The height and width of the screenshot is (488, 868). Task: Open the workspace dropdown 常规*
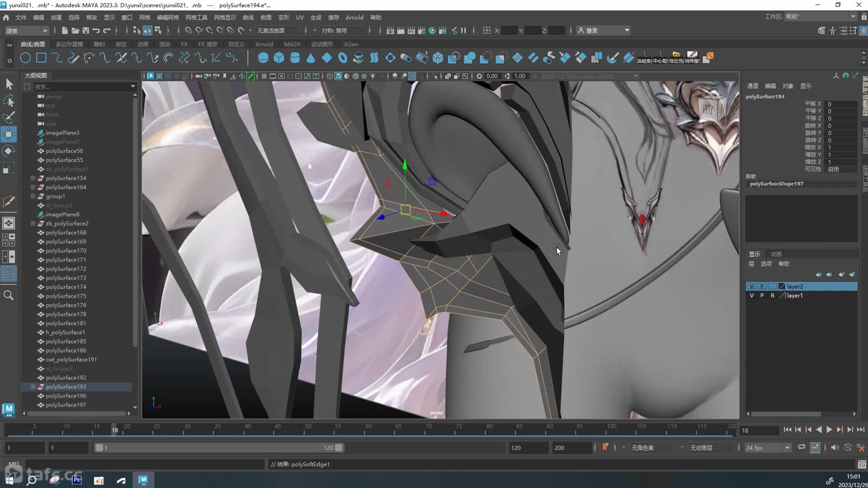pos(821,17)
